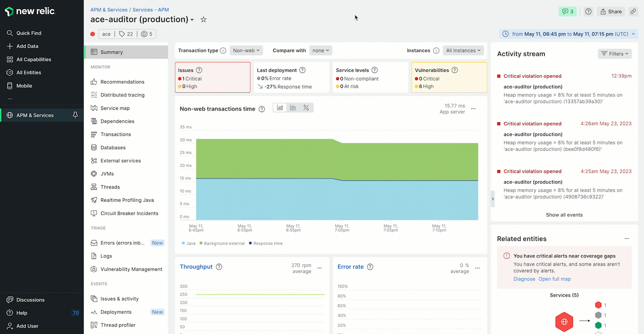Favorite ace-auditor with the star icon
Viewport: 644px width, 334px height.
tap(203, 19)
